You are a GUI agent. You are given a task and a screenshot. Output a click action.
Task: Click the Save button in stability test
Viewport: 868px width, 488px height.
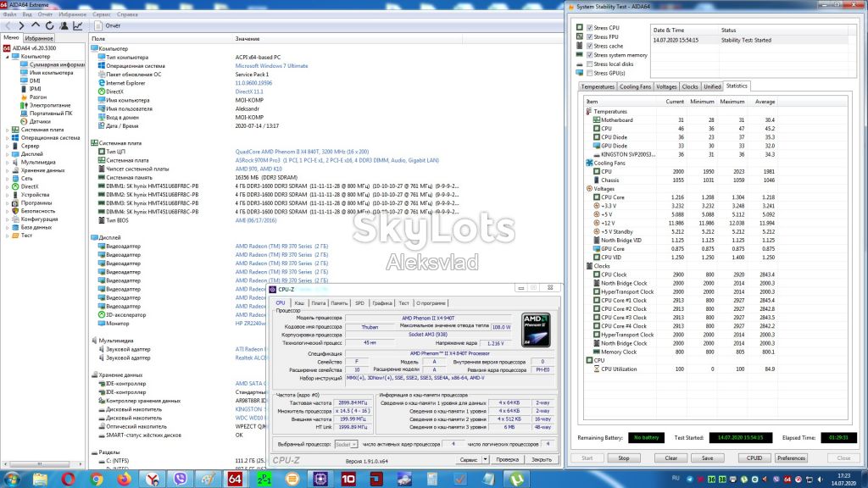point(707,458)
